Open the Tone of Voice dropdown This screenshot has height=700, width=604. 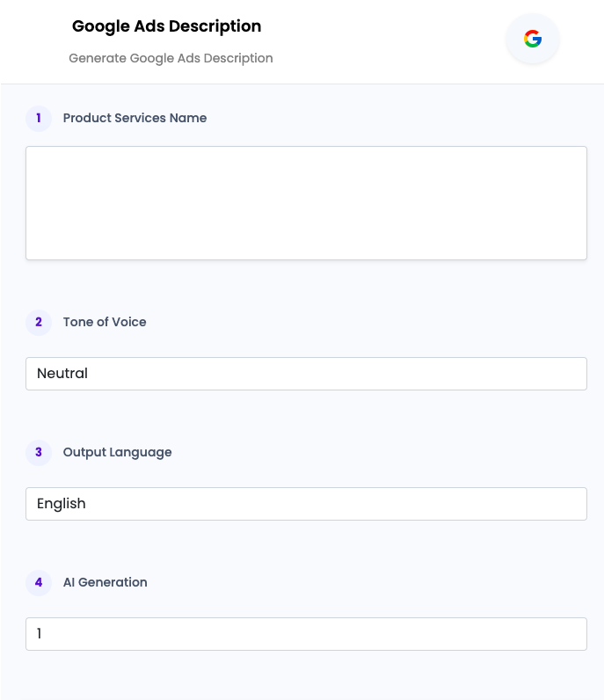coord(306,374)
